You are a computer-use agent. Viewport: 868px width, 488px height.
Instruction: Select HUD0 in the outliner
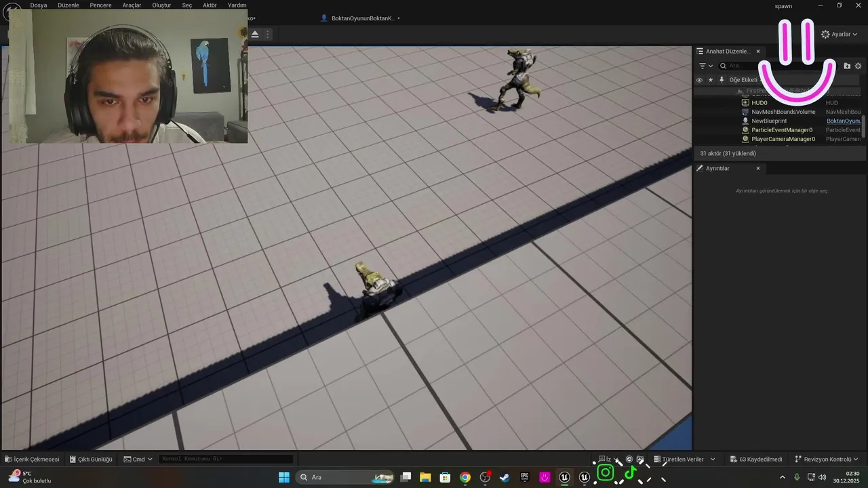[759, 103]
